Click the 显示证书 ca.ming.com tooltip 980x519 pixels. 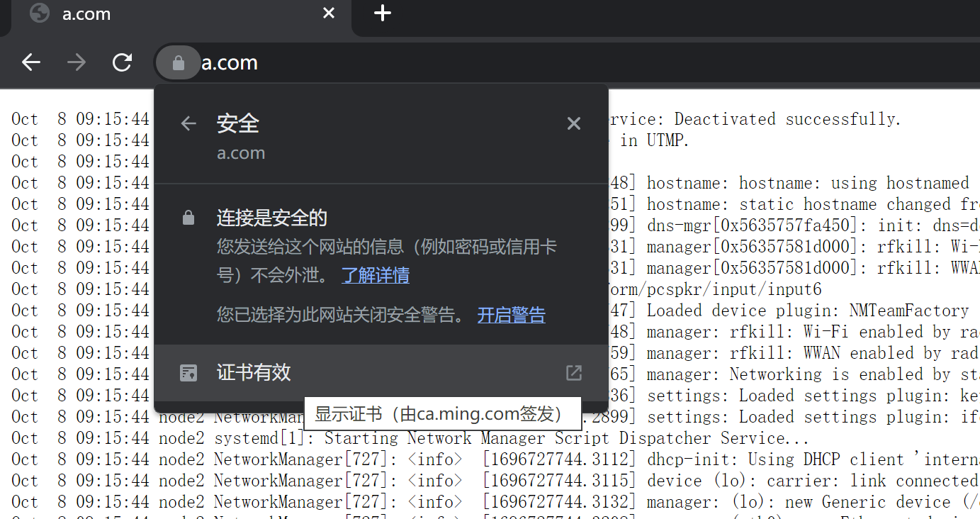441,413
